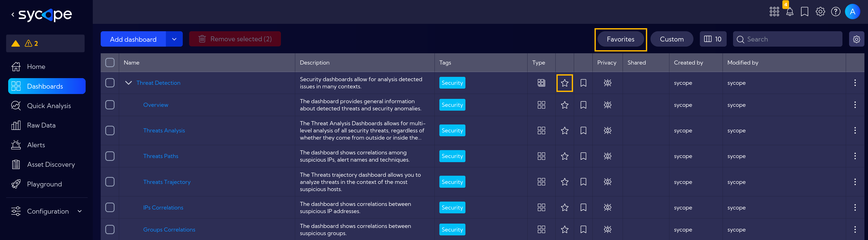868x240 pixels.
Task: Click the bookmarks icon in top bar
Action: pos(804,12)
